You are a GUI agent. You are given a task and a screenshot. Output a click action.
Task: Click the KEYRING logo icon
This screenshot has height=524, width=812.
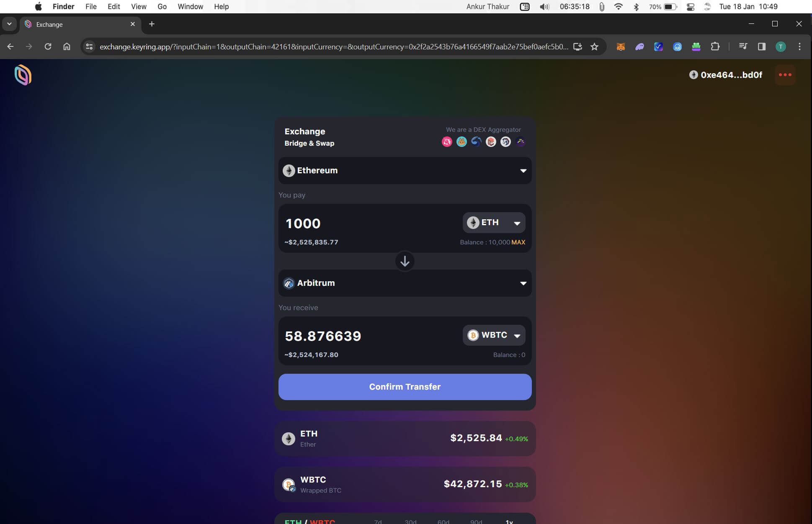[x=23, y=75]
